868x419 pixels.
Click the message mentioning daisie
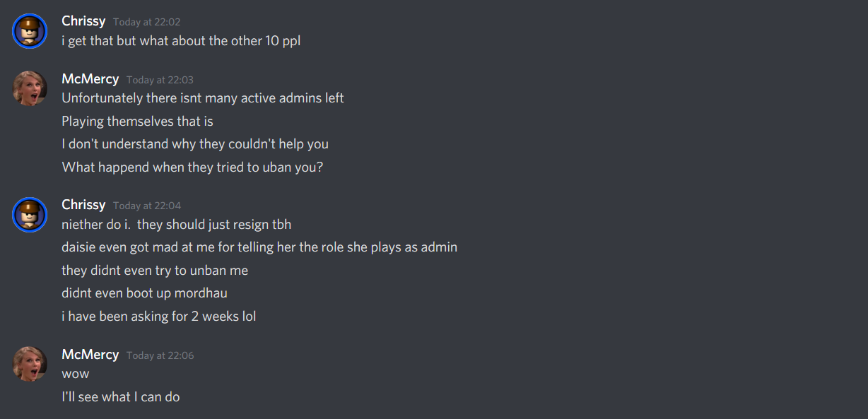[259, 247]
